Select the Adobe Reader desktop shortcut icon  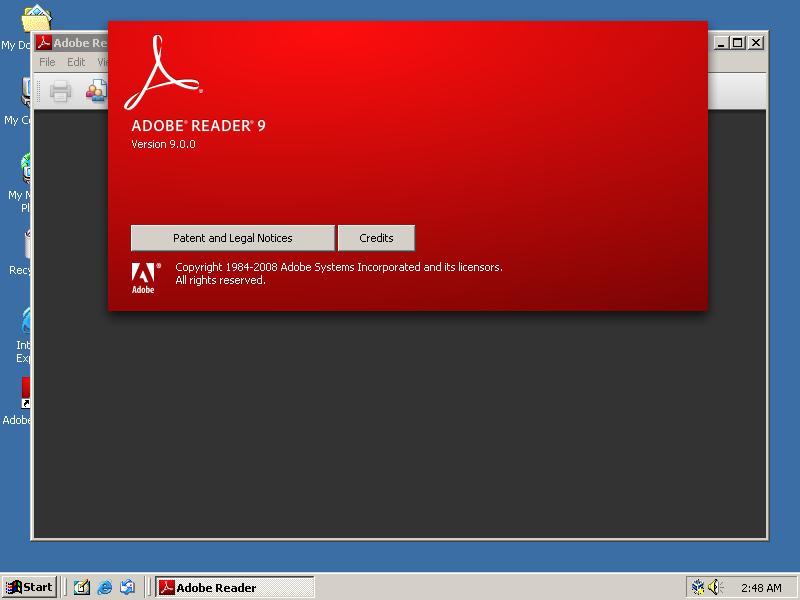(26, 393)
